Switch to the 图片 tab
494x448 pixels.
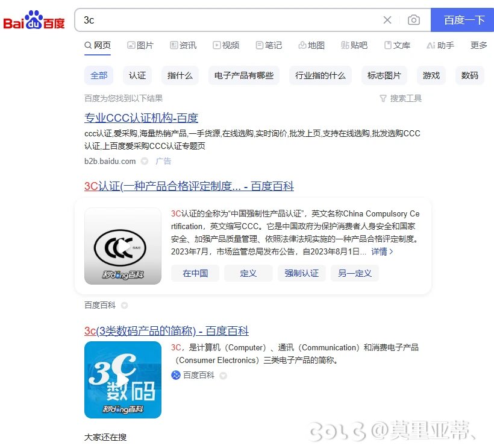click(x=140, y=45)
